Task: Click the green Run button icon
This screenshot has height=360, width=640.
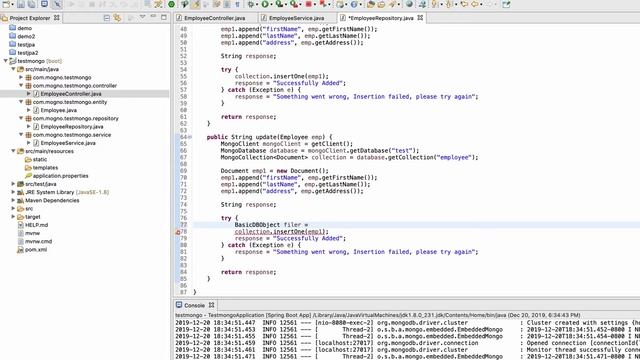Action: click(x=265, y=4)
